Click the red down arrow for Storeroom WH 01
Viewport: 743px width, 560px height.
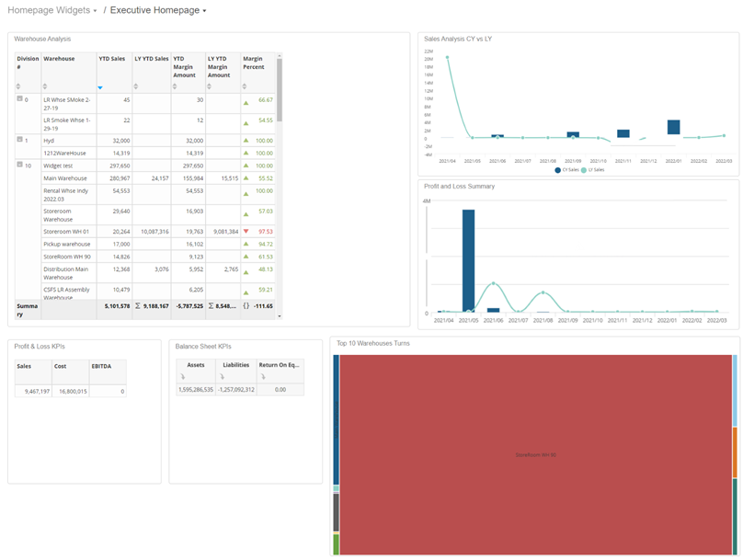[x=246, y=232]
